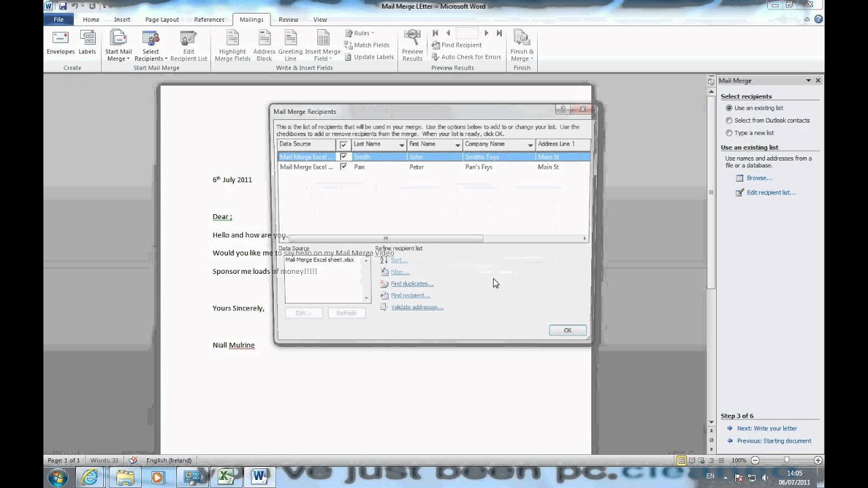Click the Update Labels command
The width and height of the screenshot is (868, 488).
(x=369, y=57)
